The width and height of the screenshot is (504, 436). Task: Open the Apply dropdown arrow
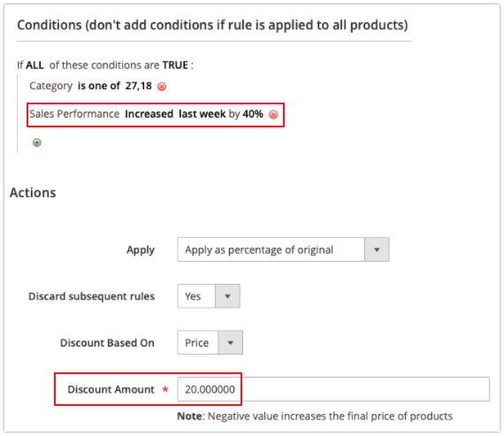click(x=377, y=249)
